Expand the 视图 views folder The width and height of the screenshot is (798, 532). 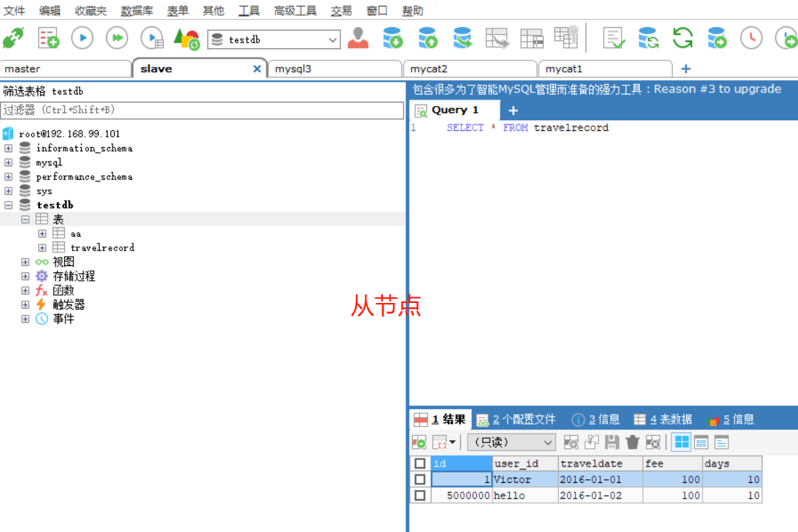pyautogui.click(x=26, y=262)
